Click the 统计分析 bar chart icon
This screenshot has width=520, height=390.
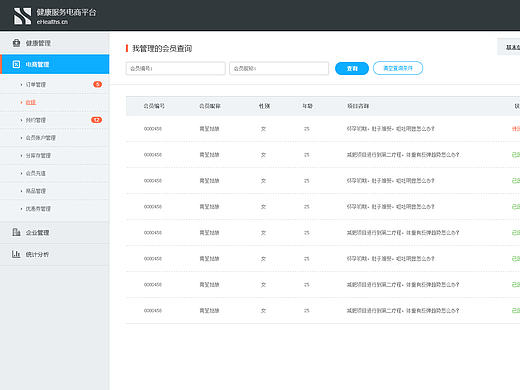[16, 254]
